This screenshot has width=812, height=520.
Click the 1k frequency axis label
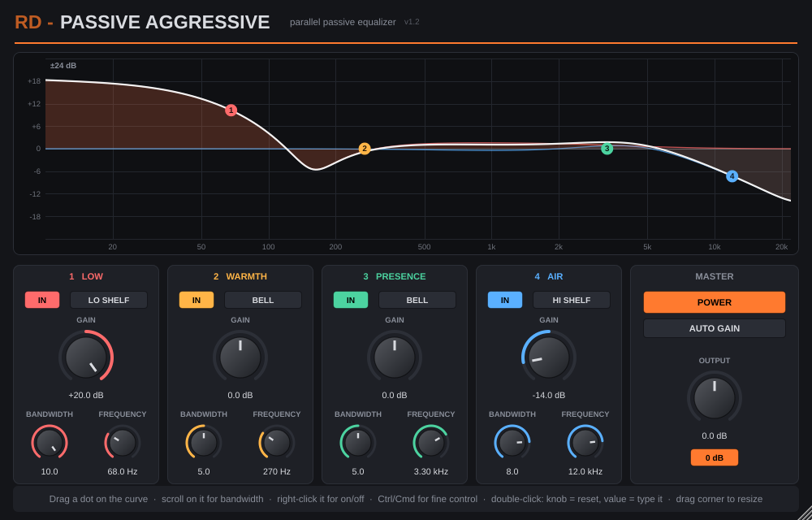(491, 247)
